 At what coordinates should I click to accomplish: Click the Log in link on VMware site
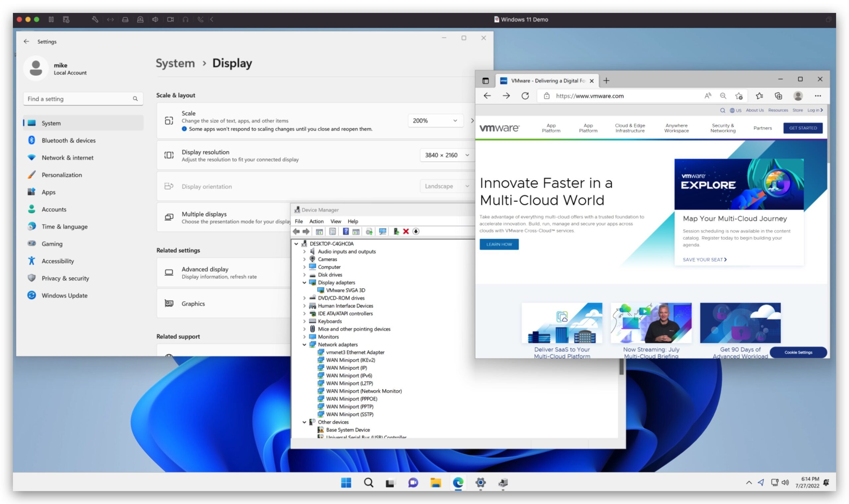click(815, 110)
